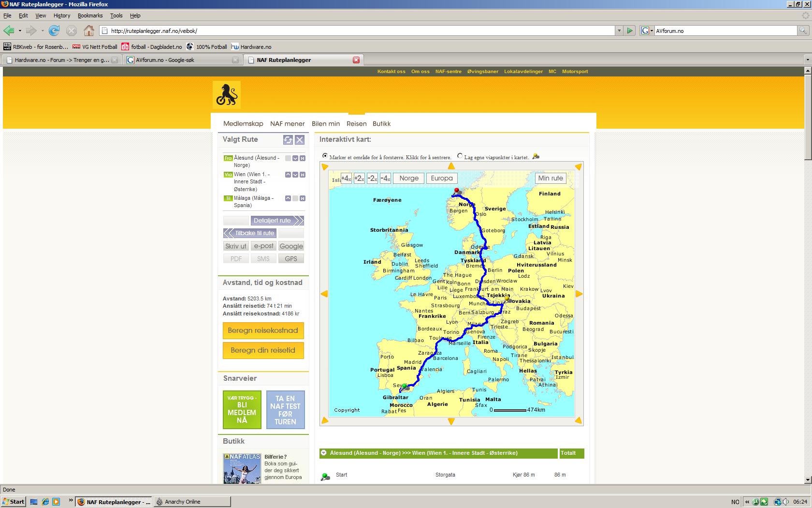This screenshot has height=508, width=812.
Task: Click the Google export button
Action: point(291,246)
